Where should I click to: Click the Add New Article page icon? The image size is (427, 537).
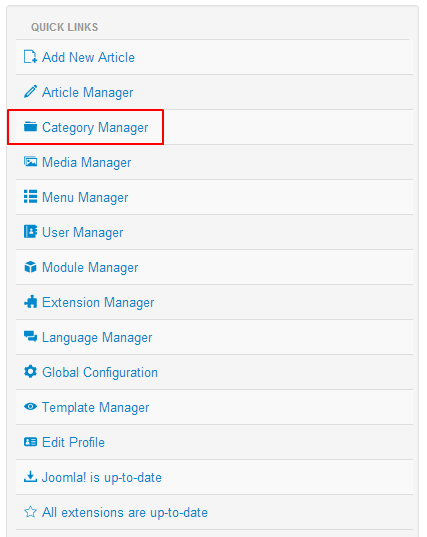point(30,57)
